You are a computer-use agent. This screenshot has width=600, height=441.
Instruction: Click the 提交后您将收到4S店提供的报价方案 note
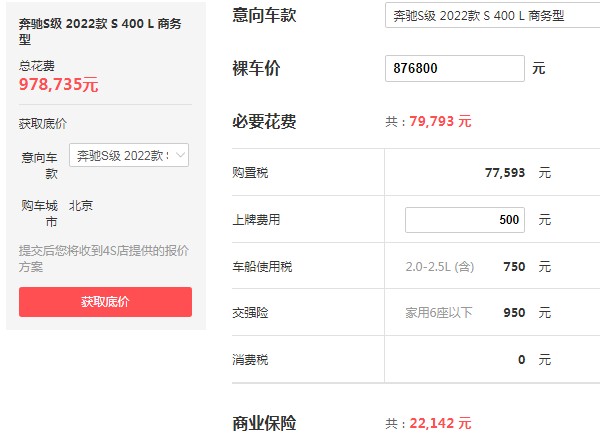coord(104,258)
